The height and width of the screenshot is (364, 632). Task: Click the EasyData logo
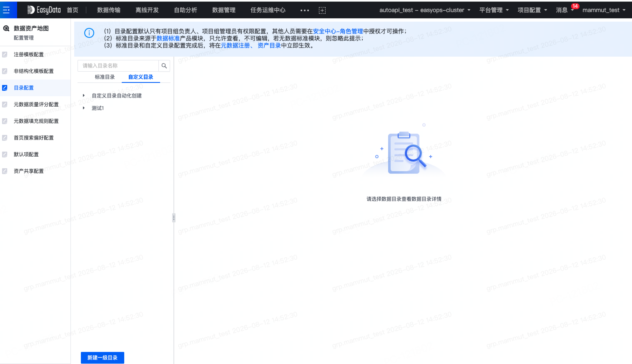44,10
